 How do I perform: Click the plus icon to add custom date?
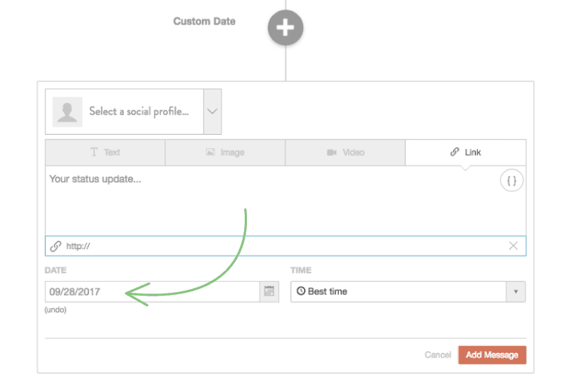click(285, 29)
